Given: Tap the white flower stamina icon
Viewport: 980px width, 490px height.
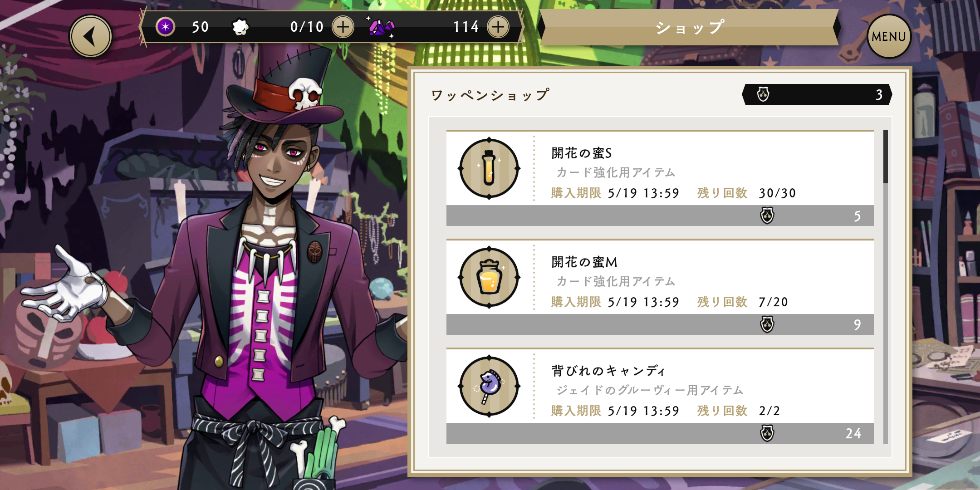Looking at the screenshot, I should click(240, 27).
